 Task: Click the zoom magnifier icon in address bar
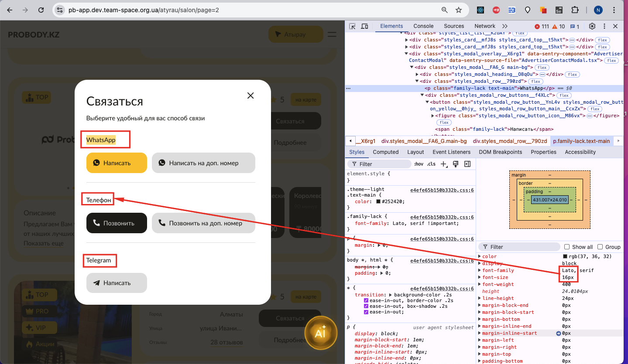pyautogui.click(x=444, y=10)
